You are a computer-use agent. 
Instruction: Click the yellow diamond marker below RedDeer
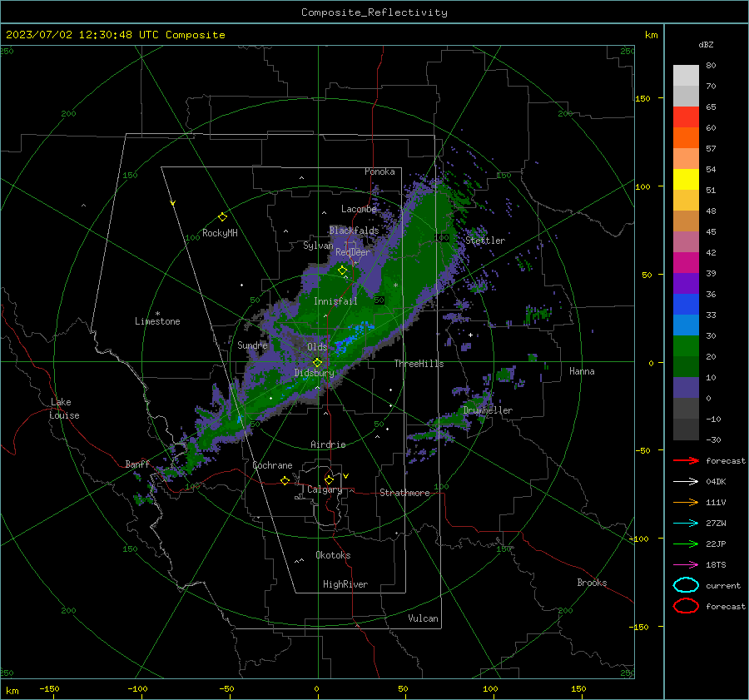(342, 271)
